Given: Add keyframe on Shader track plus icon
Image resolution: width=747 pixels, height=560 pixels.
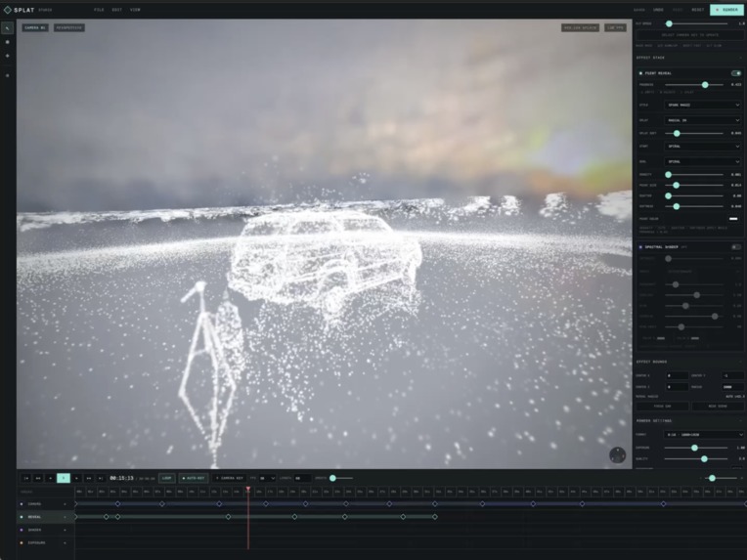Looking at the screenshot, I should coord(65,530).
